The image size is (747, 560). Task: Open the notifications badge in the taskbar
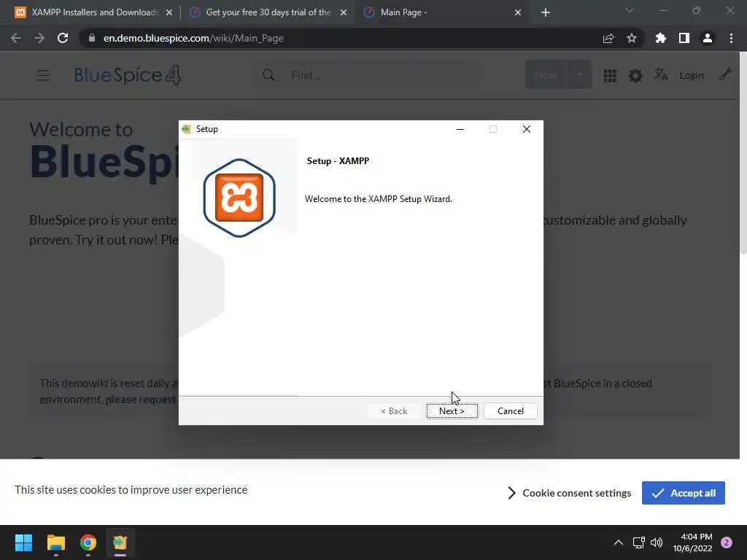pyautogui.click(x=727, y=542)
